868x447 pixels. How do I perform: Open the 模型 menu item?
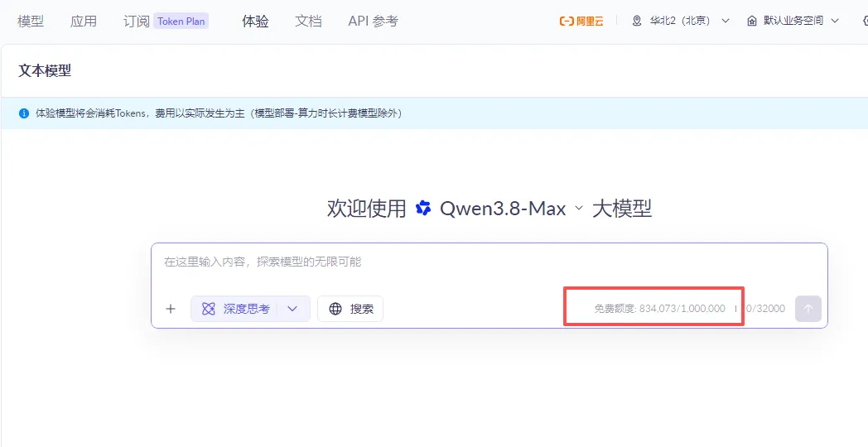click(31, 22)
